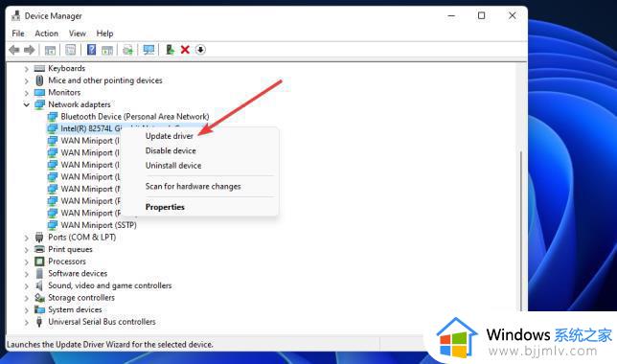Select the Mice and other pointing devices icon
Viewport: 617px width, 364px height.
tap(39, 80)
